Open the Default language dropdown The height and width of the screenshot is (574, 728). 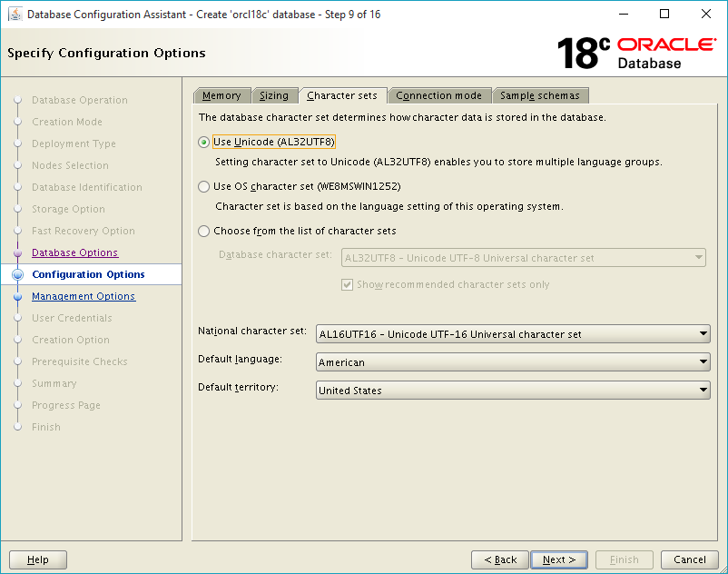point(513,362)
